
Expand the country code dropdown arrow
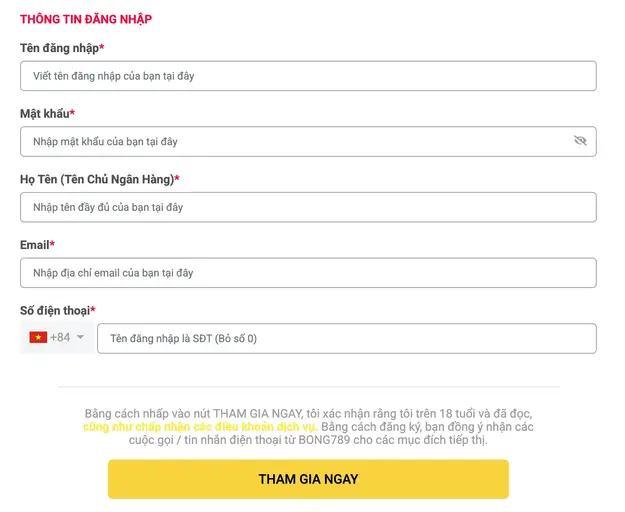coord(81,338)
